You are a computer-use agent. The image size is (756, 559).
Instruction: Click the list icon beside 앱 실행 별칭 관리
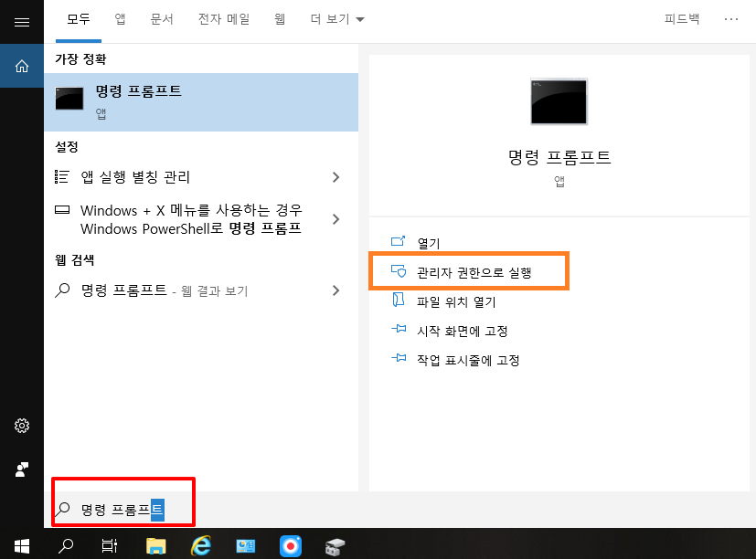click(62, 177)
